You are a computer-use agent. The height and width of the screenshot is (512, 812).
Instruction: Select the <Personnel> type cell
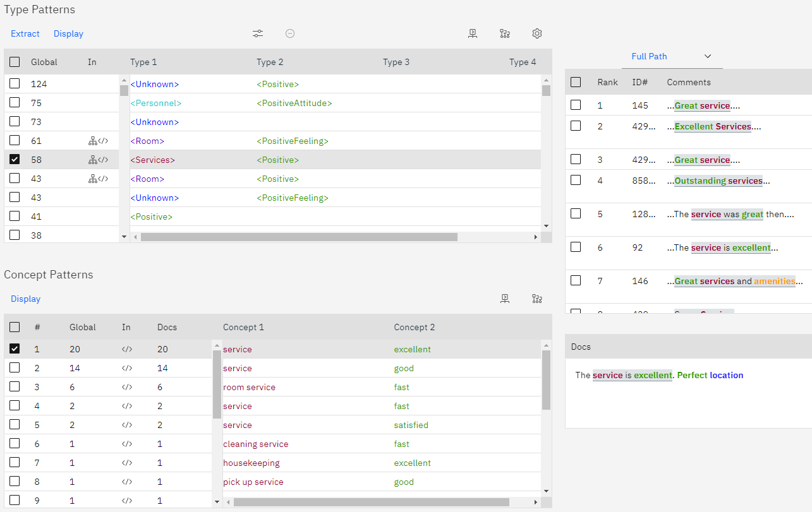pyautogui.click(x=155, y=103)
